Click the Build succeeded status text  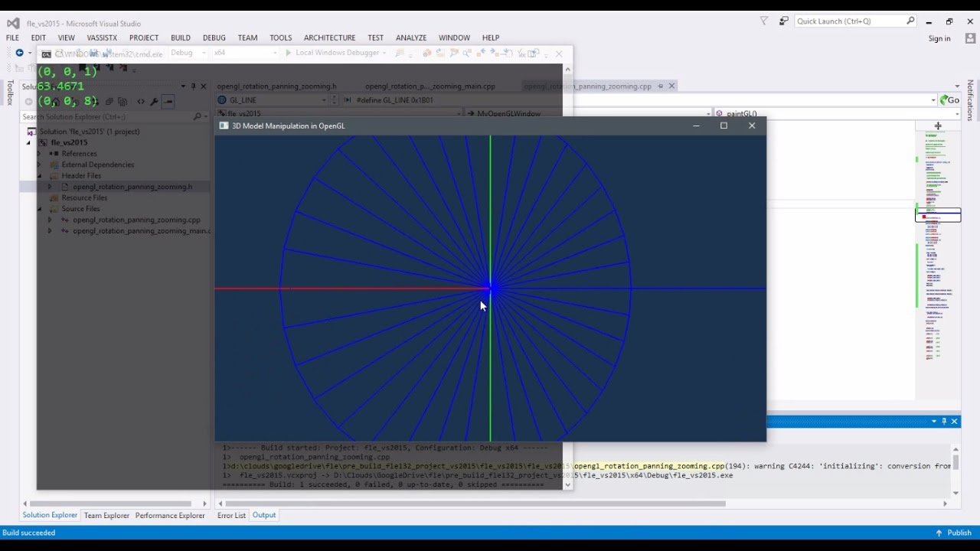point(29,533)
